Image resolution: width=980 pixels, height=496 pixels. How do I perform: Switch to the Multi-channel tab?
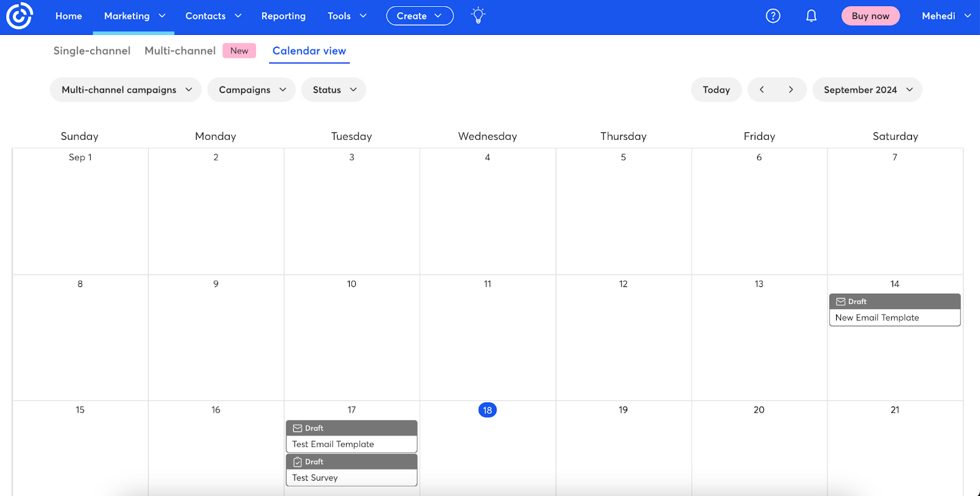(180, 51)
